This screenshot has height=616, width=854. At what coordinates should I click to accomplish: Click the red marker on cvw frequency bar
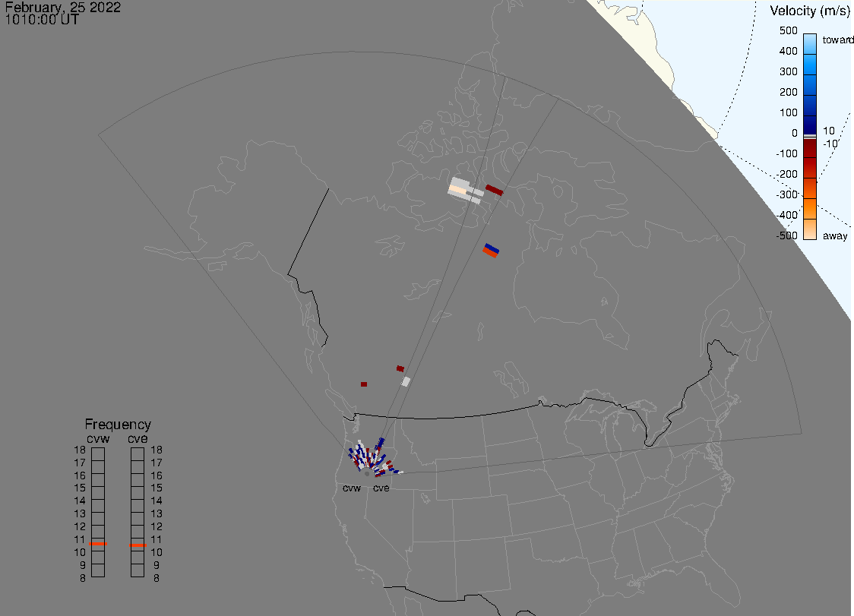pyautogui.click(x=98, y=544)
